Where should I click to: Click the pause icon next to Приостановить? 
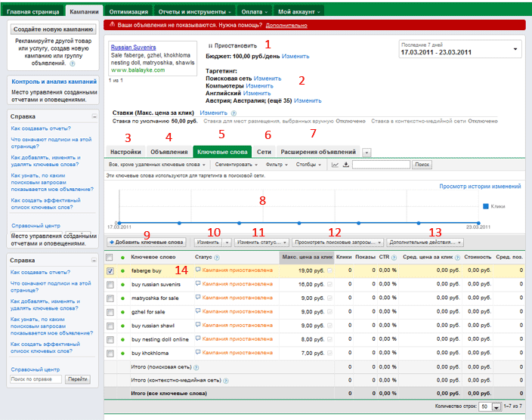coord(211,46)
